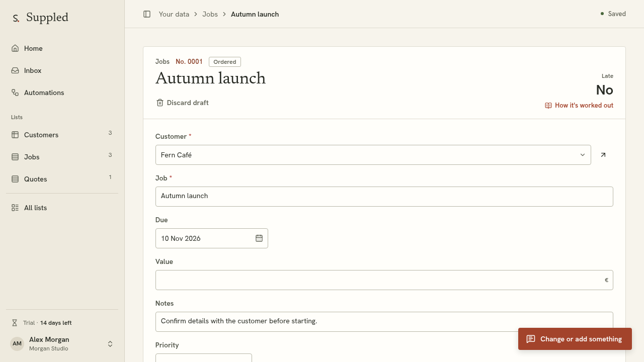
Task: Click Change or add something button
Action: [575, 339]
